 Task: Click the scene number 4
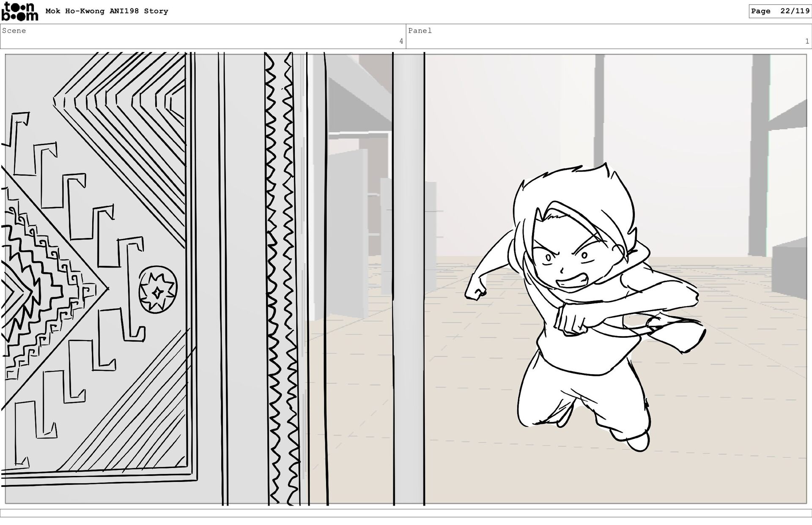click(401, 41)
